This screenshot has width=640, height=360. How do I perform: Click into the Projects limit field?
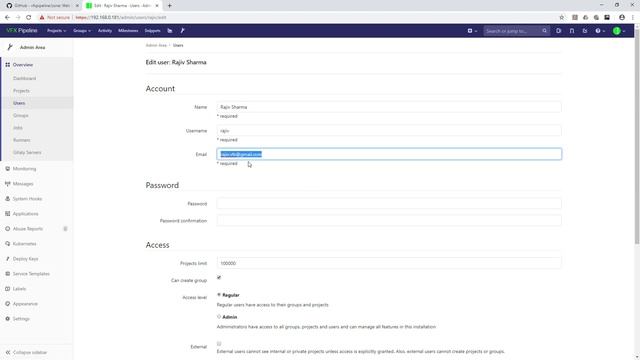389,263
